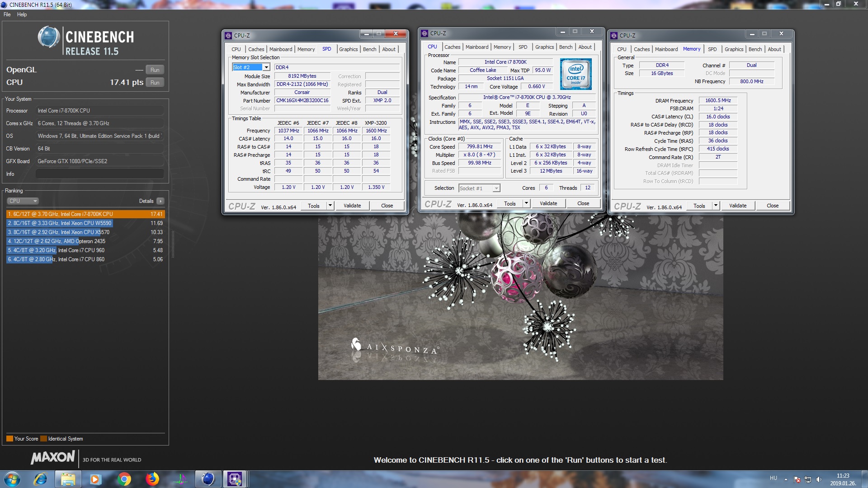Open the Action Center flag tray icon
868x488 pixels.
(x=797, y=479)
